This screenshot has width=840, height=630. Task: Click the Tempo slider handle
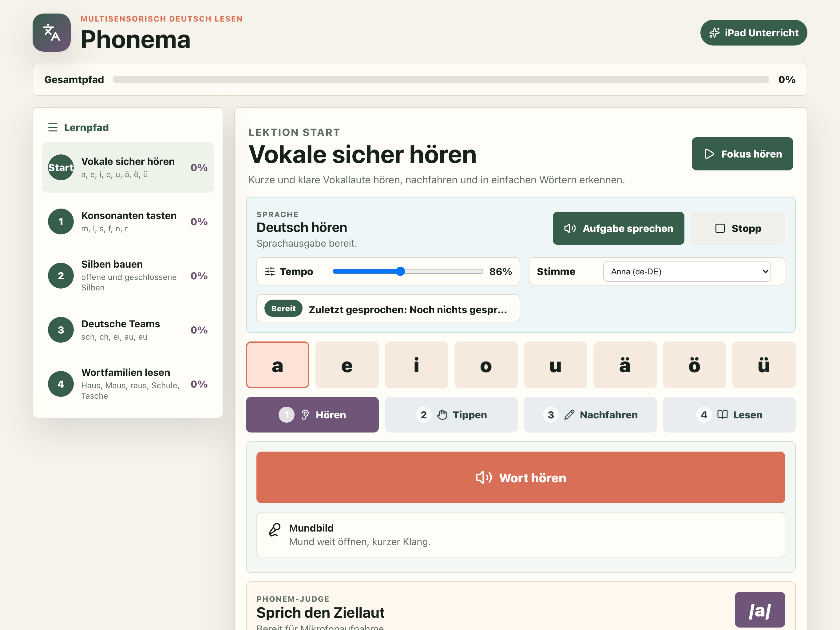click(x=400, y=271)
